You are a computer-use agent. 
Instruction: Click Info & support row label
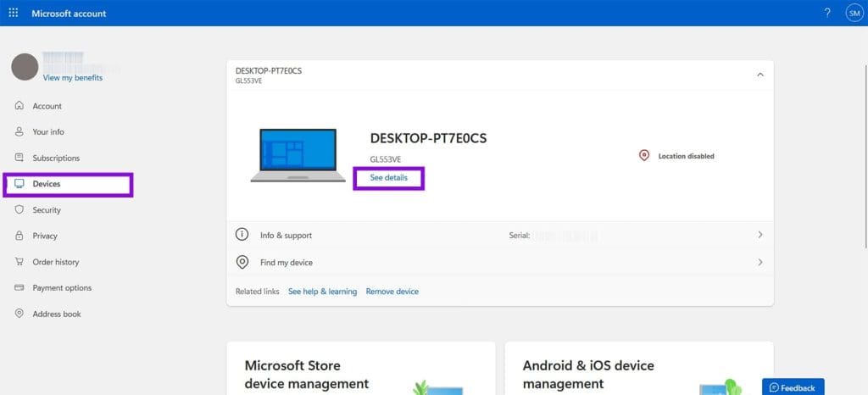[286, 235]
